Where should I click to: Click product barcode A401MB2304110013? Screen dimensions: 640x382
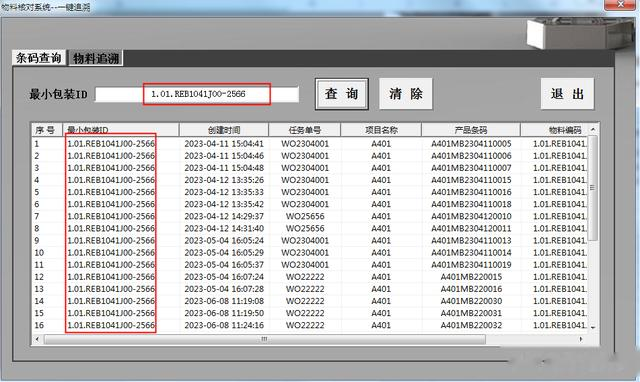pyautogui.click(x=471, y=240)
